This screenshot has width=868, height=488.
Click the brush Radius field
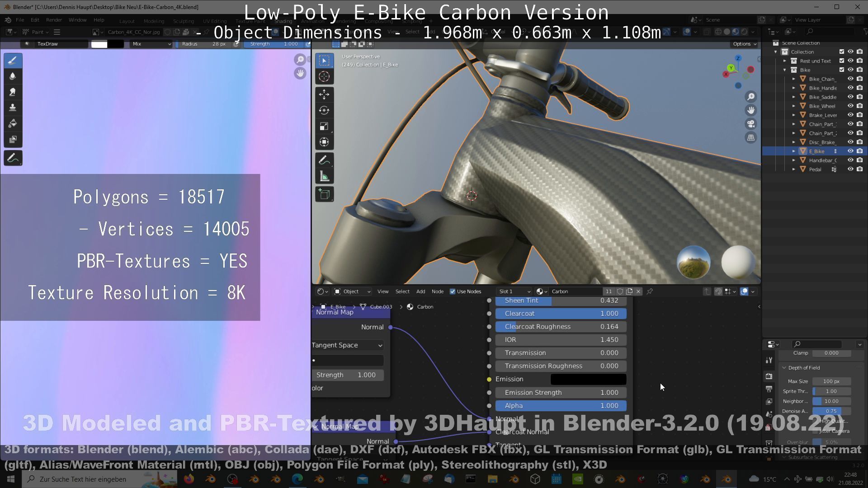click(x=204, y=44)
